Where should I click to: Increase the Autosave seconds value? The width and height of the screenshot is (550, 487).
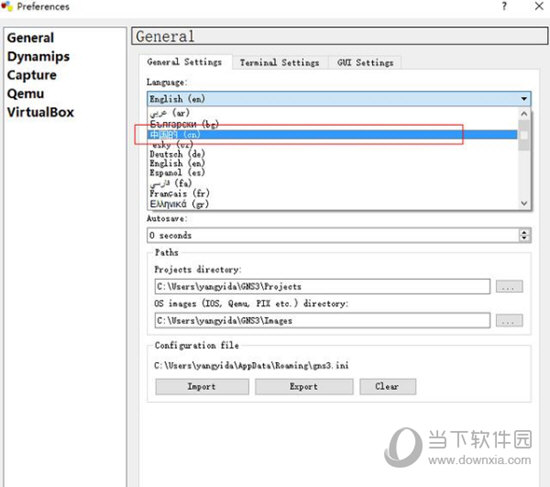click(524, 232)
